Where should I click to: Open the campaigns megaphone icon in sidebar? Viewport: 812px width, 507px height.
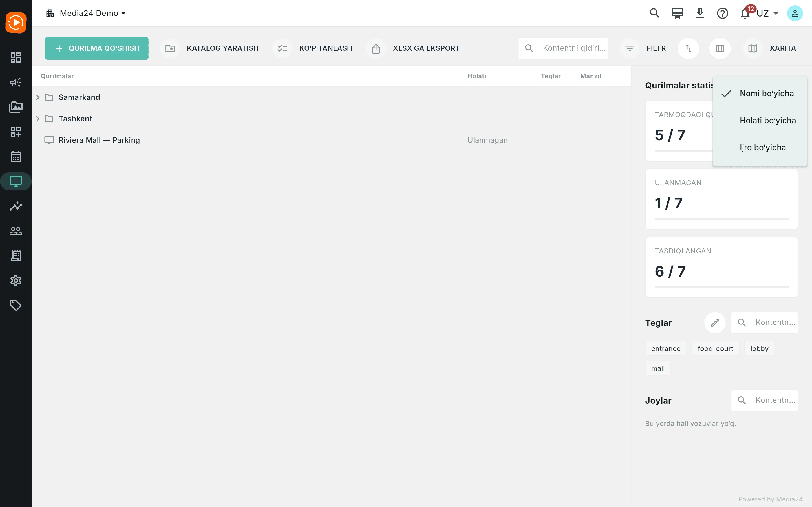point(16,82)
